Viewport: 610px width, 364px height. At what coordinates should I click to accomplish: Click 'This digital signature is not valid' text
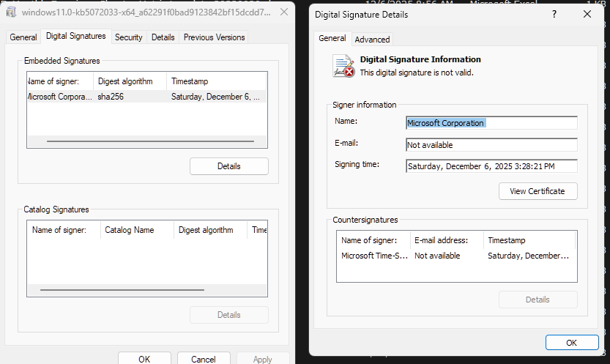click(x=417, y=73)
